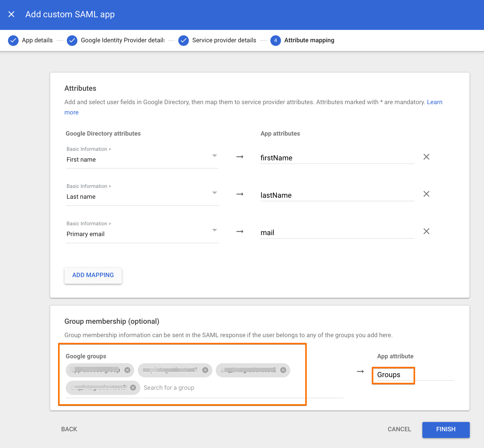Close the Add custom SAML app dialog

pos(11,14)
